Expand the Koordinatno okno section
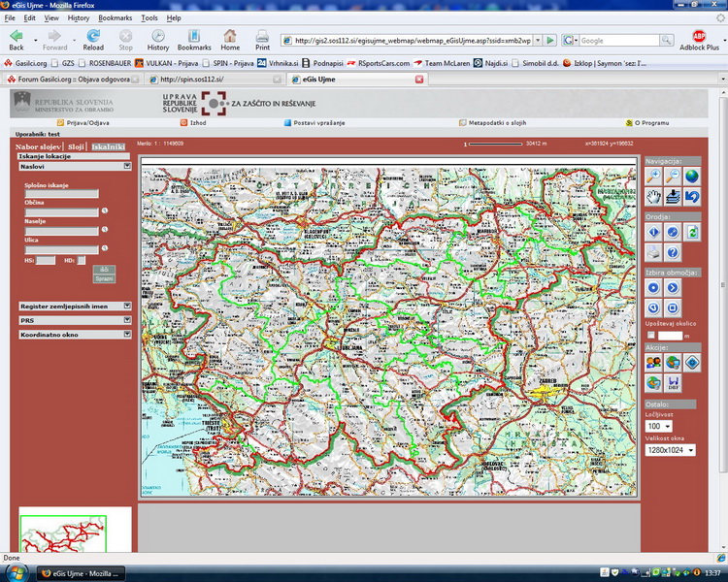 click(126, 335)
